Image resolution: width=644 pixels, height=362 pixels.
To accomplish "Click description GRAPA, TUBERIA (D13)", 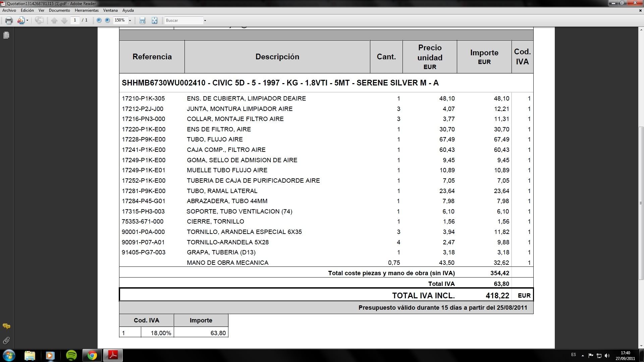I will pyautogui.click(x=221, y=252).
